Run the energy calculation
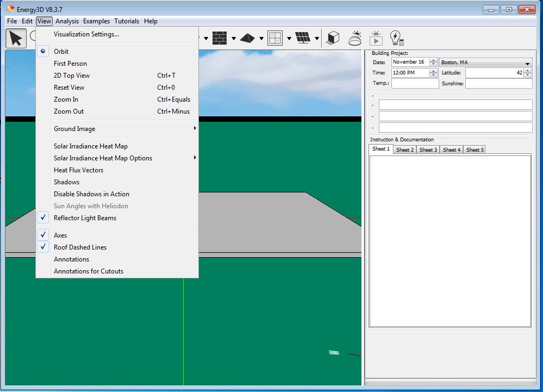 coord(396,38)
